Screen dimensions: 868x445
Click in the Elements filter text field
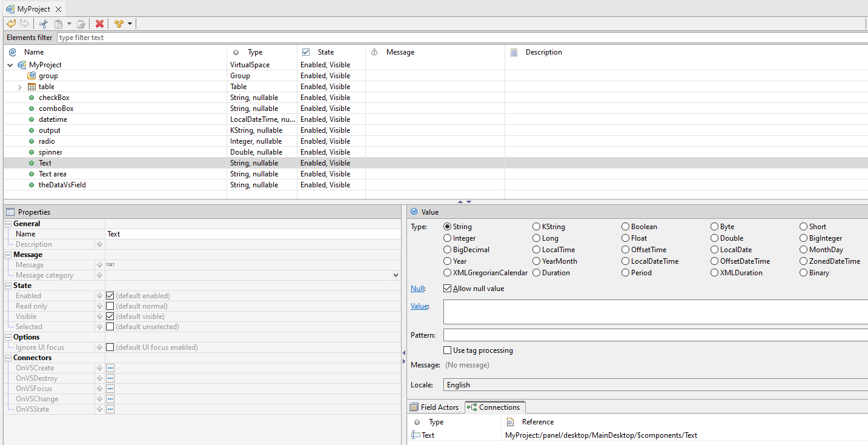click(460, 38)
